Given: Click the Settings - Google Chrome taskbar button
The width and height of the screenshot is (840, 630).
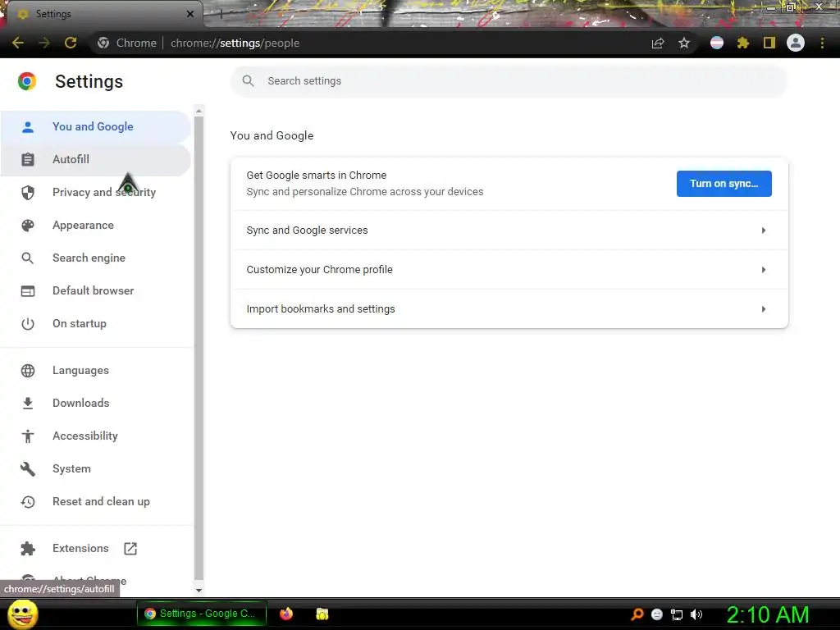Looking at the screenshot, I should 202,614.
